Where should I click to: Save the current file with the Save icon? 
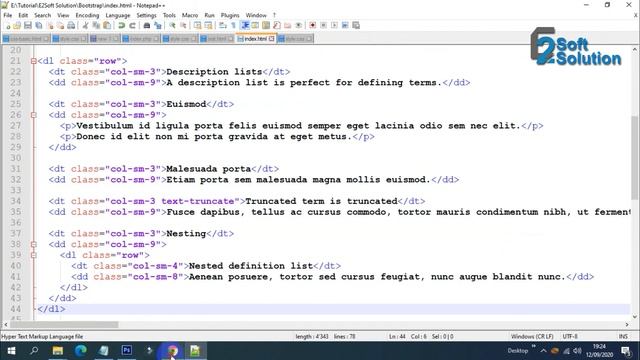[x=28, y=25]
